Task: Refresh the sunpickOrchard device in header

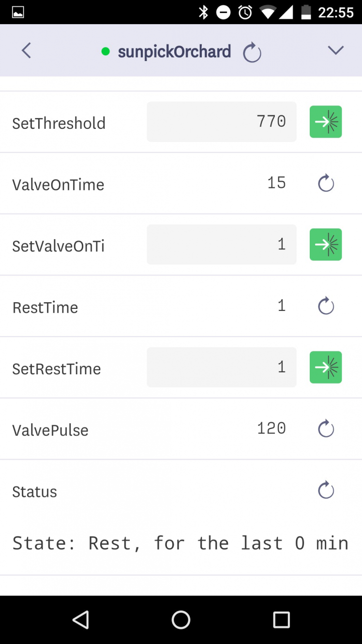Action: (252, 52)
